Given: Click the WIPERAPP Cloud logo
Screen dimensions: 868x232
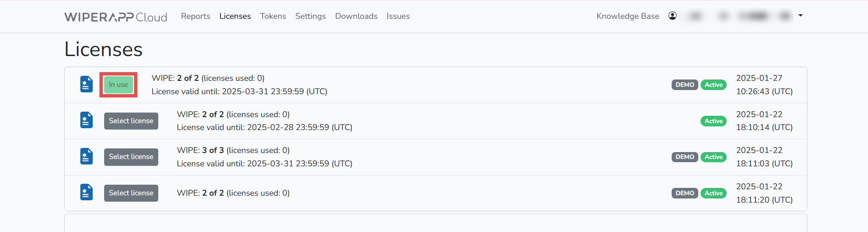Looking at the screenshot, I should (x=116, y=17).
